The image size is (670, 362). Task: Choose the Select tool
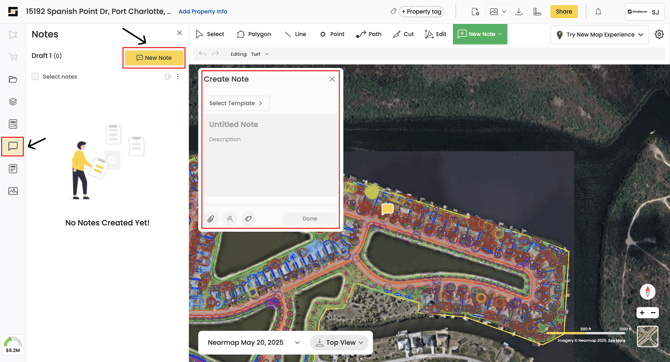click(x=210, y=34)
